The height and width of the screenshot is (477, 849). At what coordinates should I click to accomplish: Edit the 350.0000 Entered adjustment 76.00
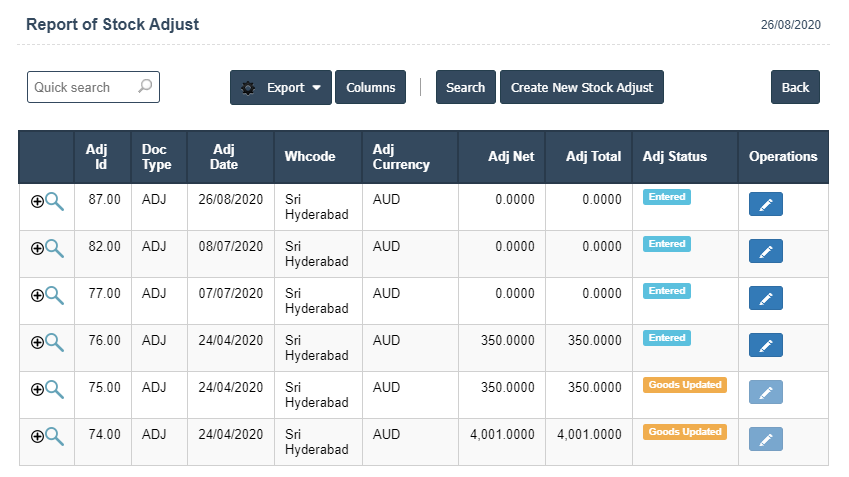pos(765,346)
